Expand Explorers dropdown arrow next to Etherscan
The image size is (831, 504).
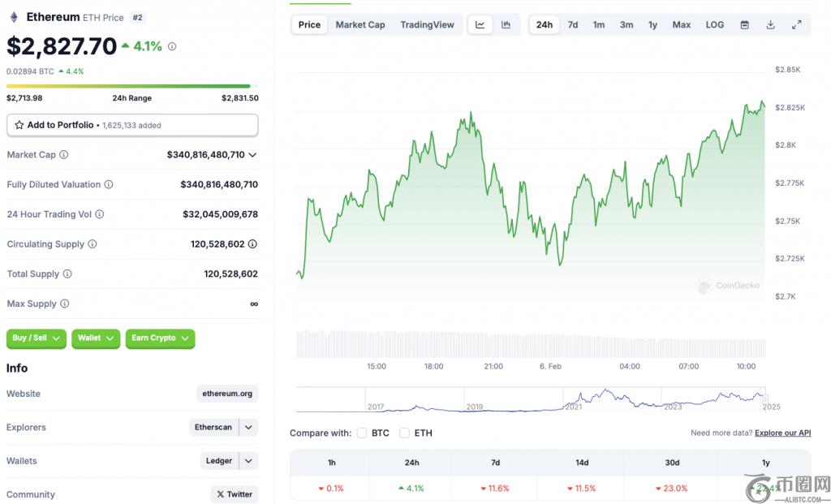[x=248, y=427]
